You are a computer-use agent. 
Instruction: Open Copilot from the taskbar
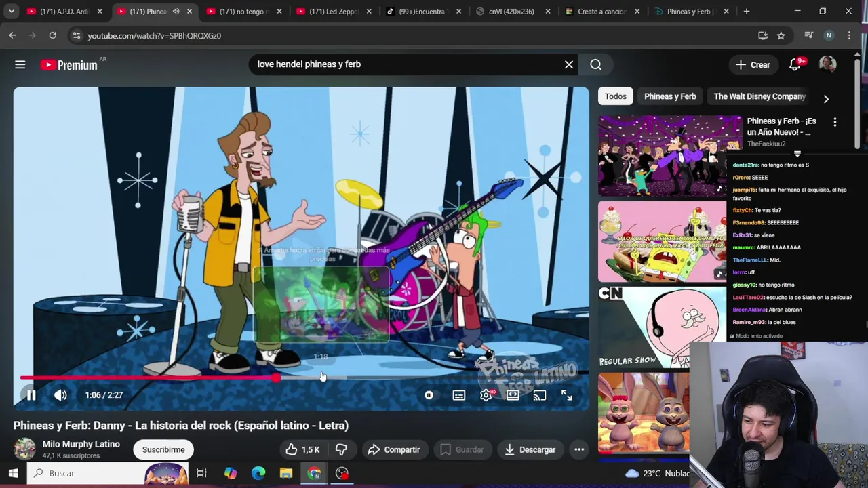click(231, 473)
